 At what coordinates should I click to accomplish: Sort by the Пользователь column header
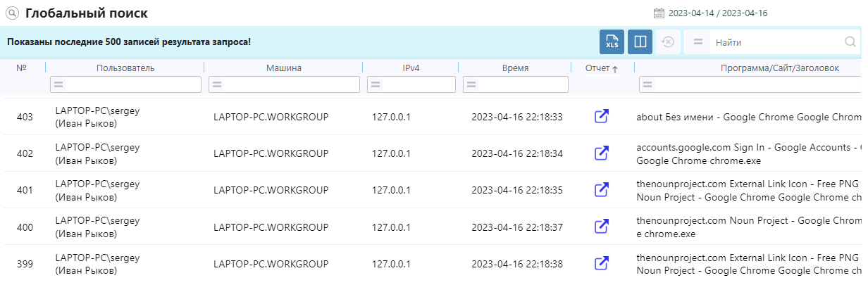(x=125, y=68)
